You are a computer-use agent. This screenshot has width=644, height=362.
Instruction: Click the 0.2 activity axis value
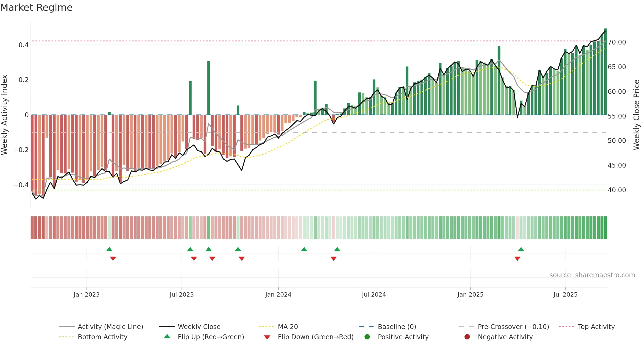(x=24, y=80)
